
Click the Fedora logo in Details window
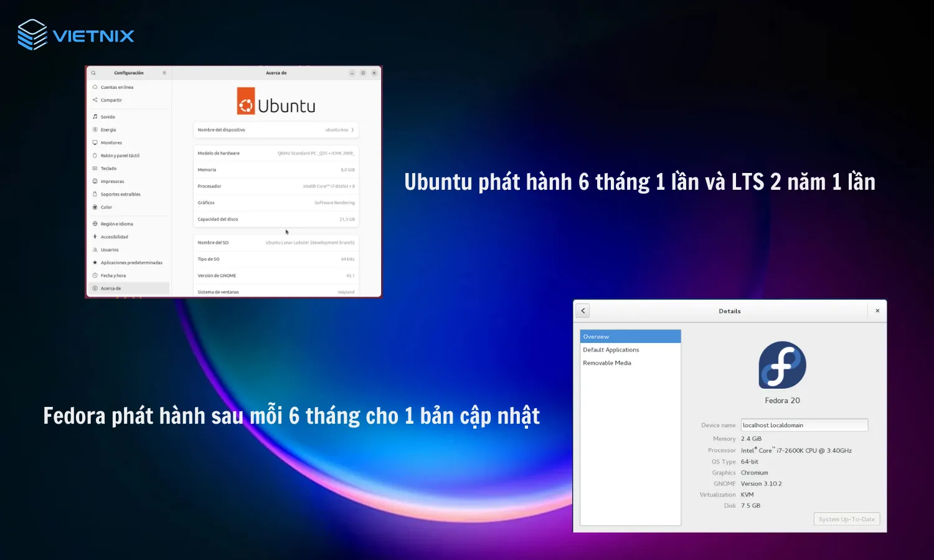783,365
